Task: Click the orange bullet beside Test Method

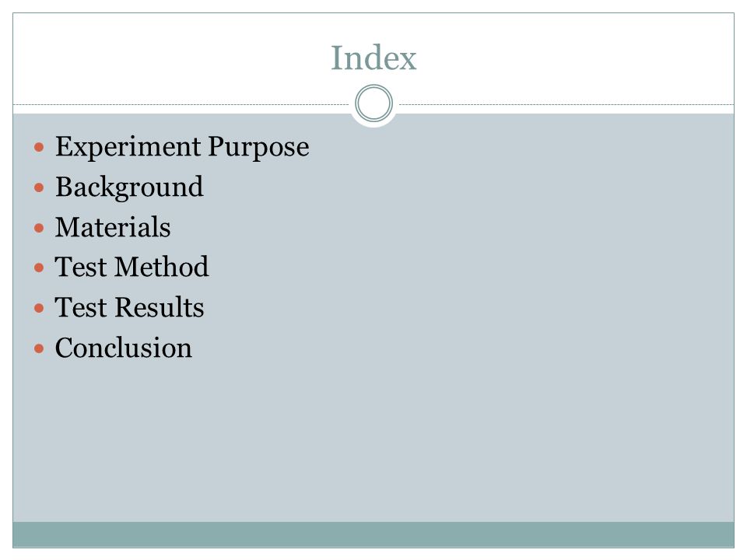Action: (x=39, y=268)
